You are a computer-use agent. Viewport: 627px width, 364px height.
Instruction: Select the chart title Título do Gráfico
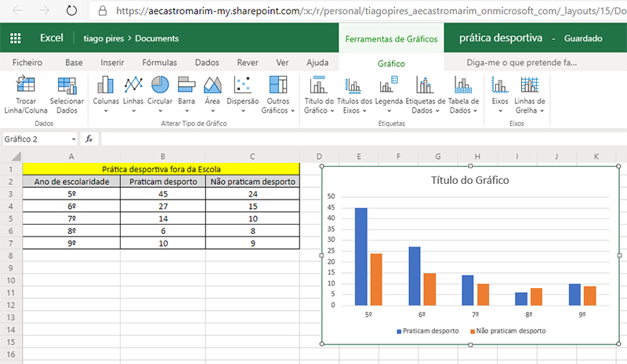[469, 180]
